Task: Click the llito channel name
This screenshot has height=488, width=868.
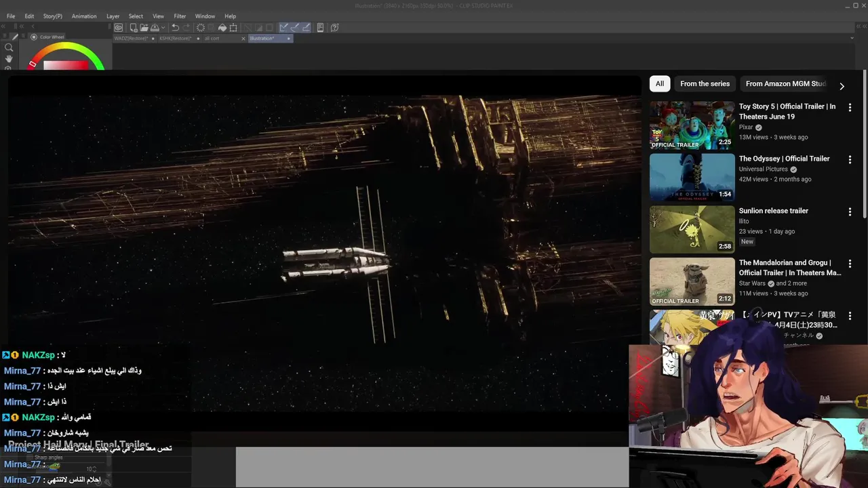Action: pos(744,222)
